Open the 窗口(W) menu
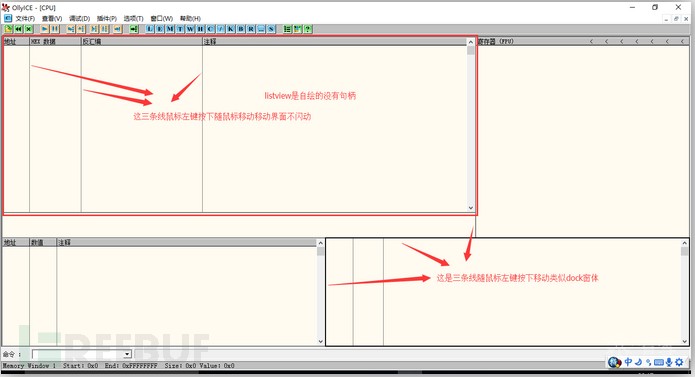Viewport: 695px width, 377px height. (161, 18)
